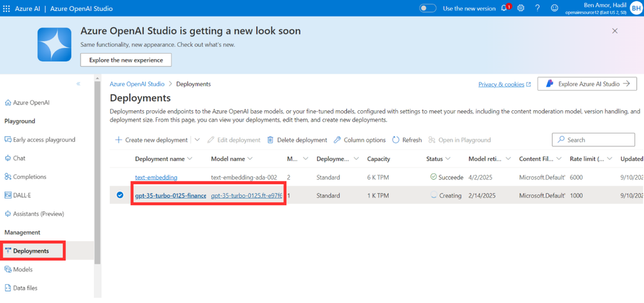Open the BH account avatar
The width and height of the screenshot is (644, 303).
tap(636, 8)
